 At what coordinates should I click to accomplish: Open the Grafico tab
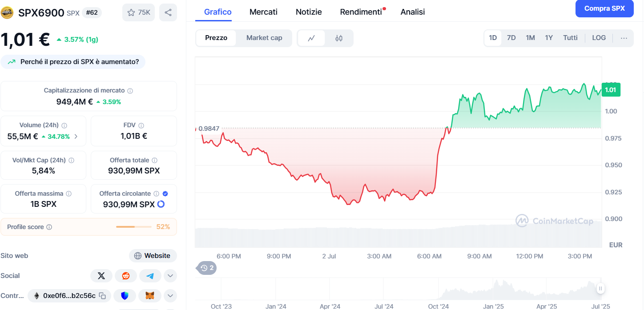[x=218, y=12]
